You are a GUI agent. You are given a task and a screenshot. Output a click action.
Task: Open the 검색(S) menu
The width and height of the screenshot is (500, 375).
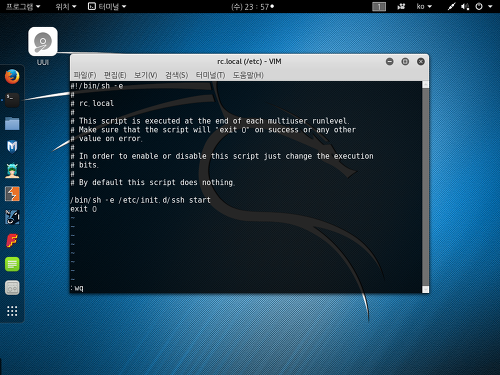(177, 75)
